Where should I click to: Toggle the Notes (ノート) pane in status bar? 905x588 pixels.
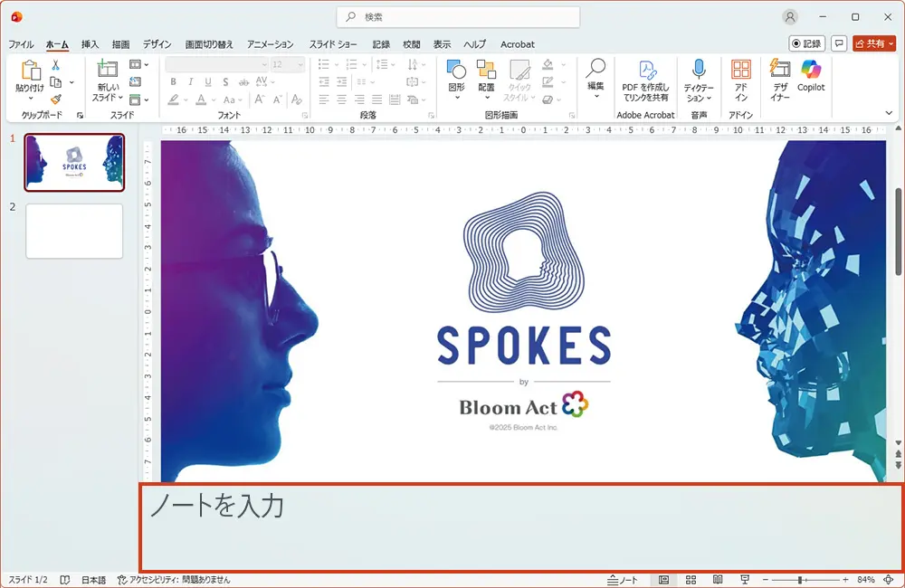point(623,580)
